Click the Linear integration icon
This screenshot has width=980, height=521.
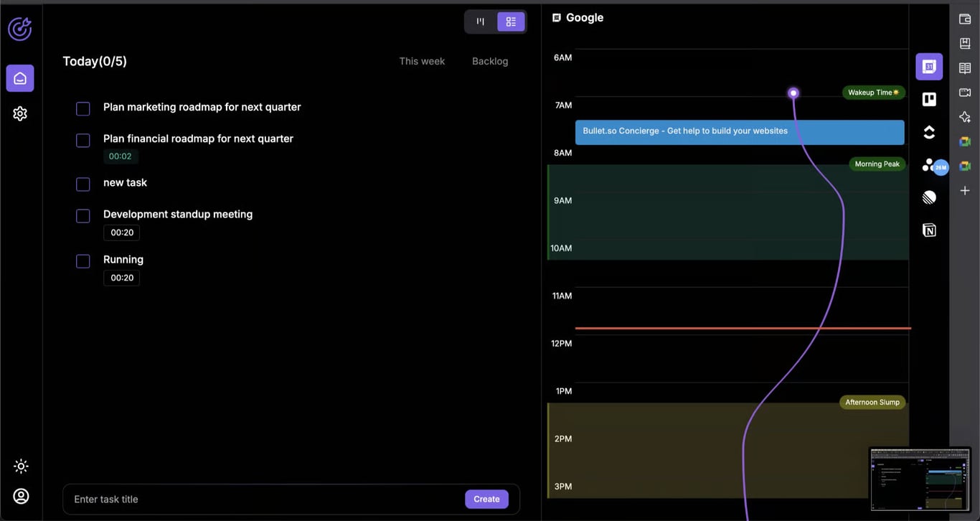pos(929,197)
